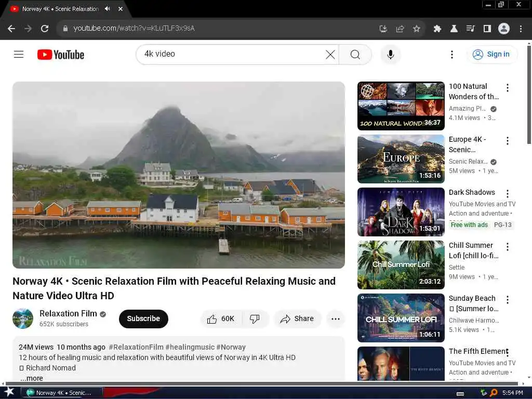Open options for 100 Natural Wonders video
This screenshot has height=399, width=532.
click(508, 87)
